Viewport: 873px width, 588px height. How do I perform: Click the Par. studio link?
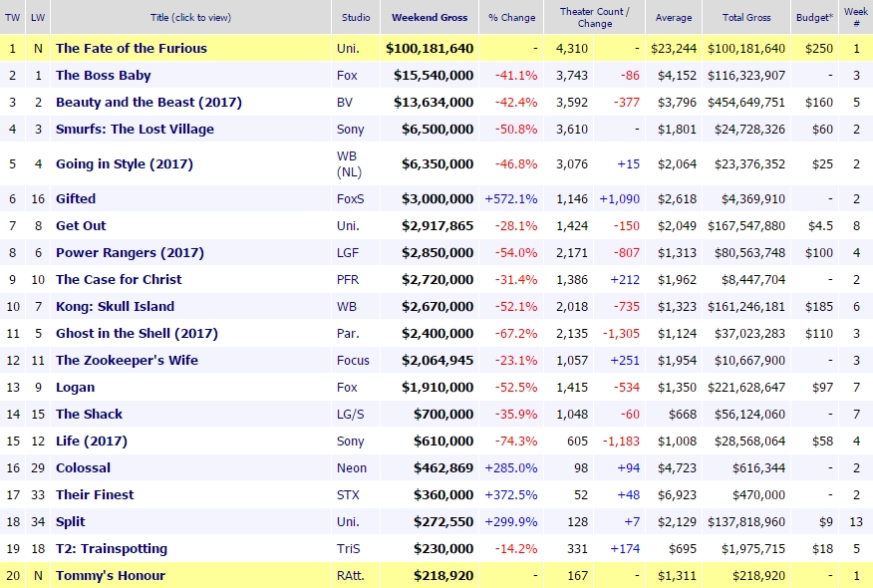point(348,334)
